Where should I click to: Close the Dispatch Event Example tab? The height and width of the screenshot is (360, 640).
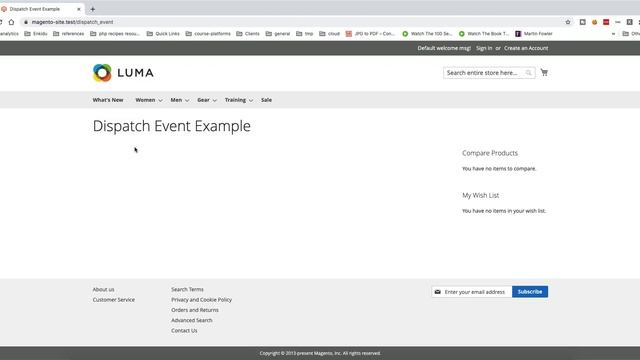tap(79, 9)
